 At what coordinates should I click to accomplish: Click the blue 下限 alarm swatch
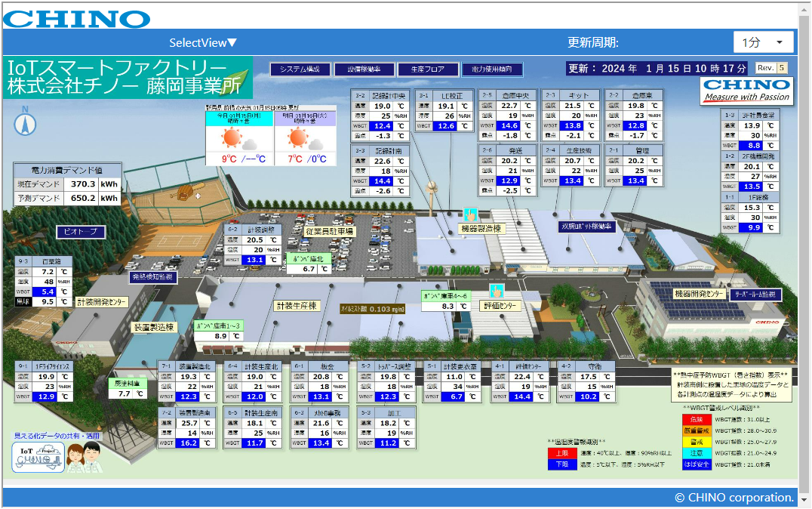tap(562, 465)
